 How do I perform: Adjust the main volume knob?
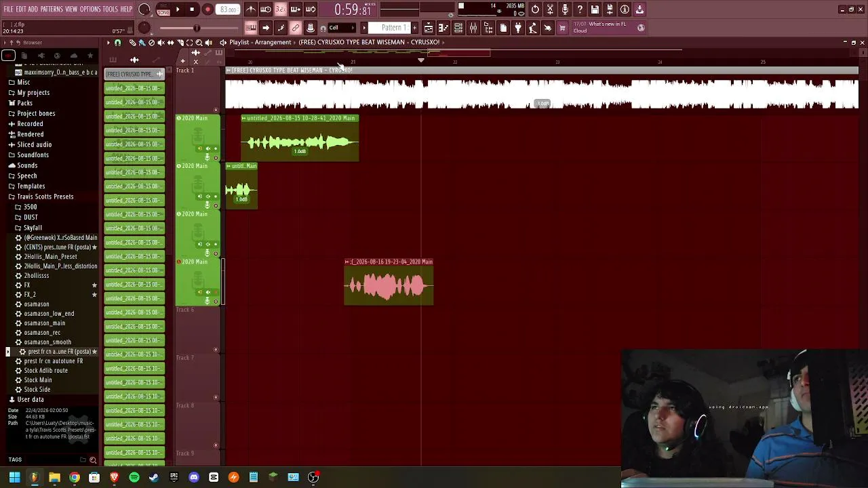(144, 9)
